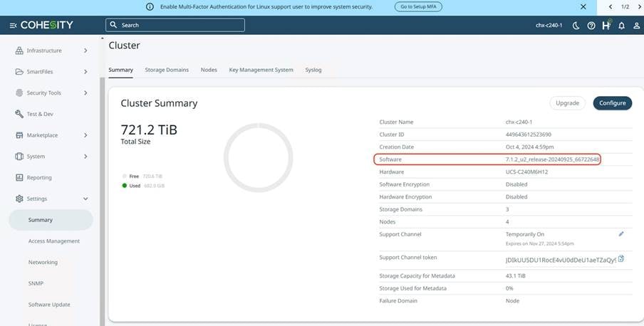This screenshot has height=326, width=644.
Task: Click the Security Tools shield icon
Action: [x=19, y=93]
